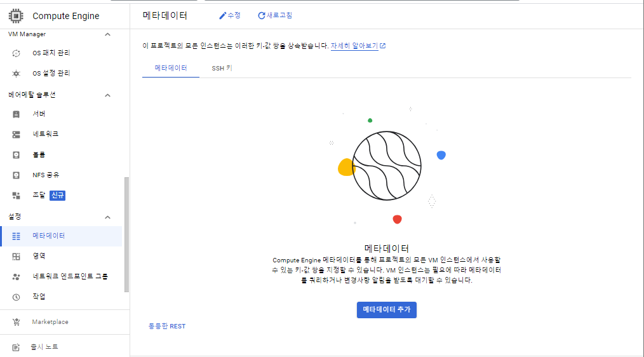
Task: Click the 새로고침 refresh icon
Action: click(x=261, y=16)
